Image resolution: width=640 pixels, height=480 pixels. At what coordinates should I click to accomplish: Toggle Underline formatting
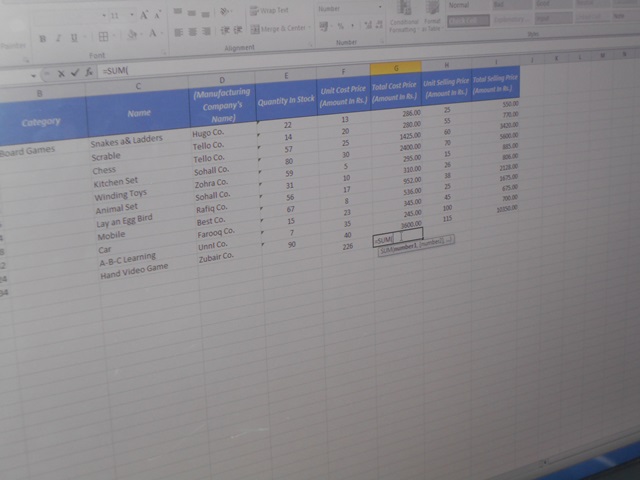tap(75, 37)
